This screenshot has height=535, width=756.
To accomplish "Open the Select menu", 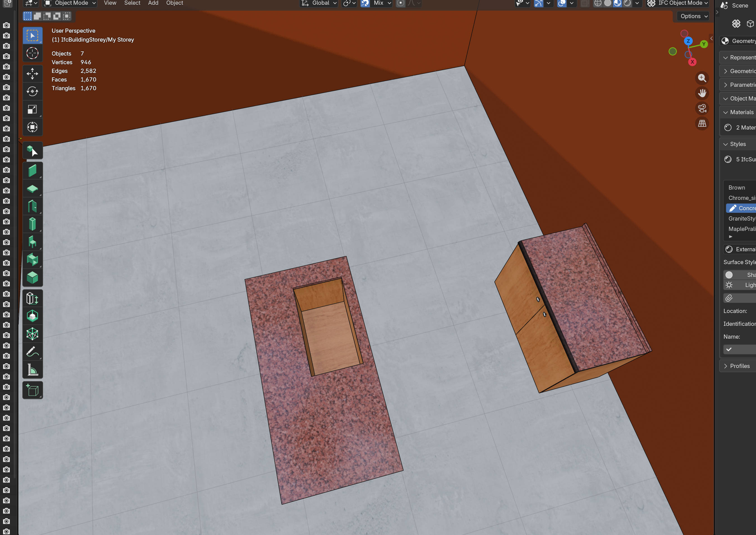I will 132,3.
